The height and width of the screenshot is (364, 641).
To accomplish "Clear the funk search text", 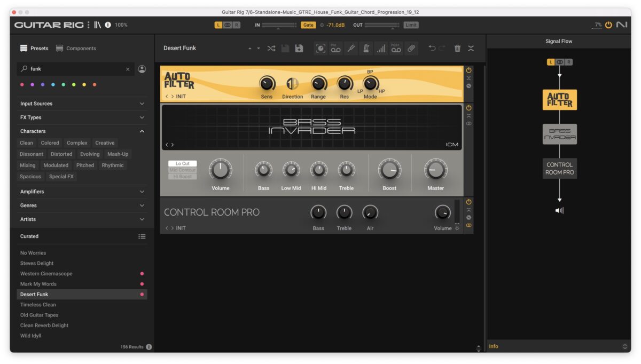I will [128, 69].
